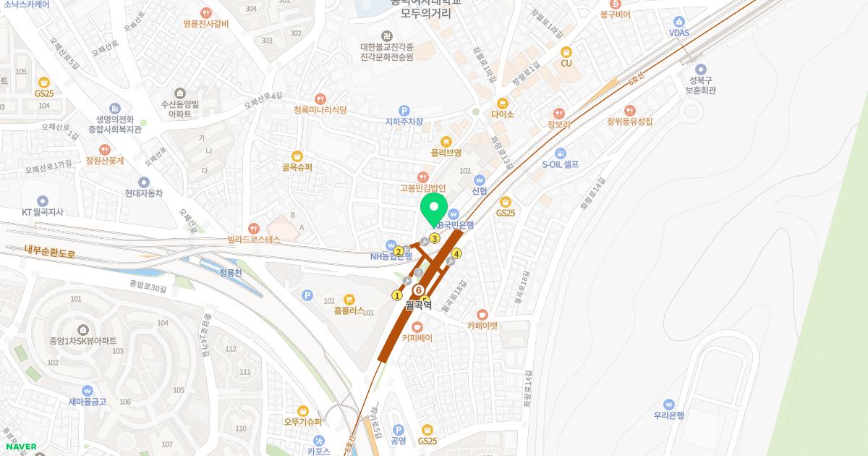
Task: Select subway exit number 4 marker
Action: 456,253
